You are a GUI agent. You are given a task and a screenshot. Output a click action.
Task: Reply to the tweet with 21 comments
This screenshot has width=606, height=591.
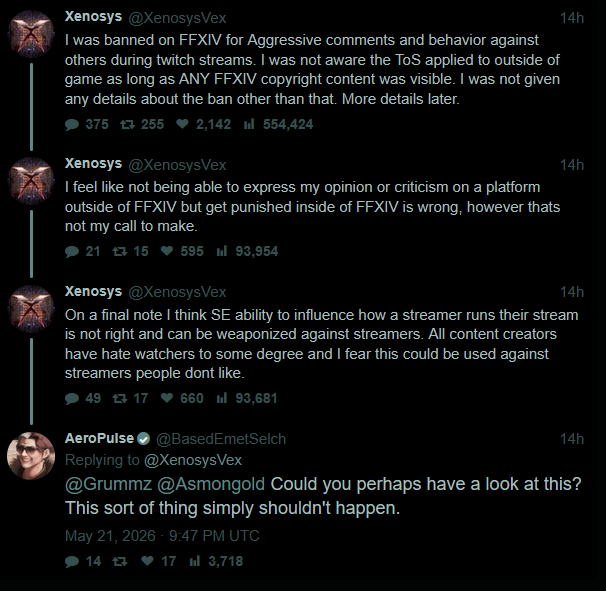click(72, 252)
